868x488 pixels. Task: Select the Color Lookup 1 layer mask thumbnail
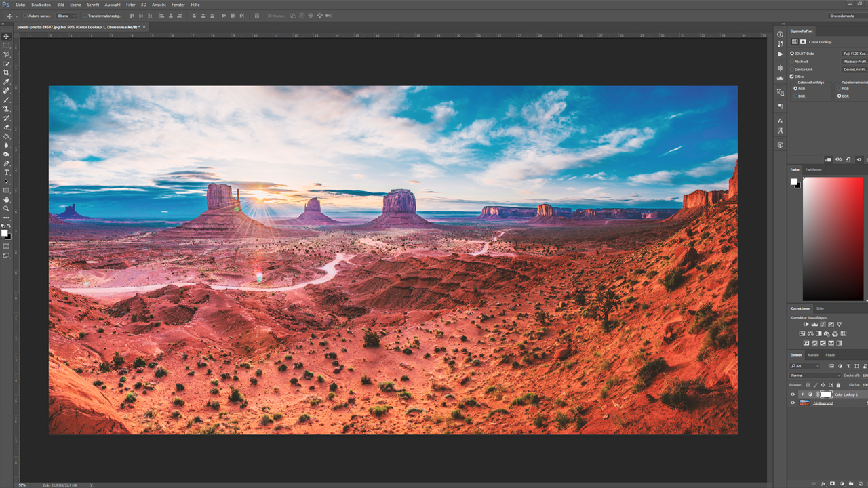click(826, 394)
